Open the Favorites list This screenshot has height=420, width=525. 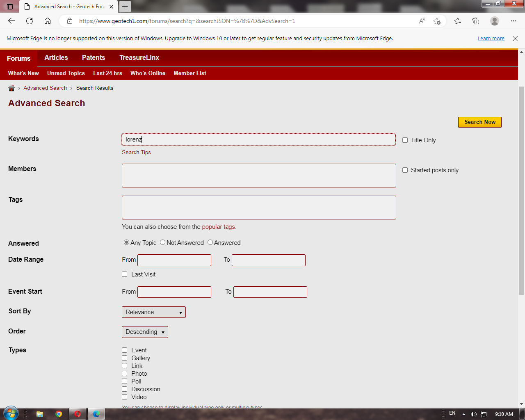coord(458,21)
